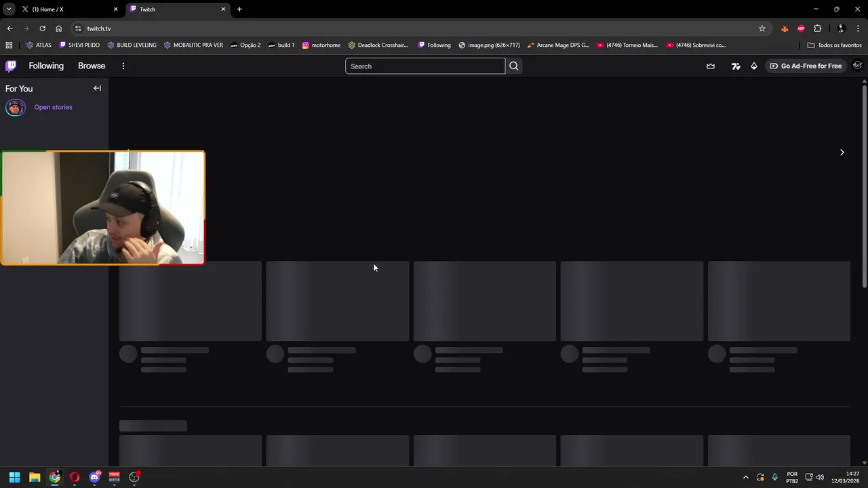The height and width of the screenshot is (488, 868).
Task: Click the browser home button
Action: (x=58, y=28)
